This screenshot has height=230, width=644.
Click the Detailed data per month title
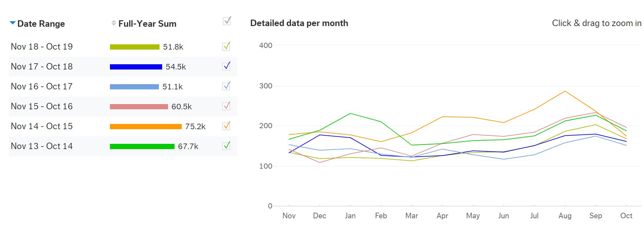(299, 23)
